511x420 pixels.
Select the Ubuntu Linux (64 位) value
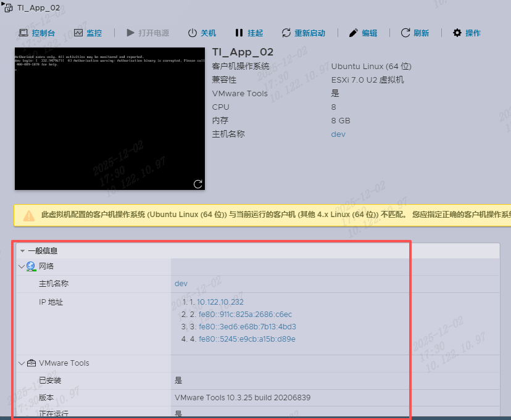point(371,67)
